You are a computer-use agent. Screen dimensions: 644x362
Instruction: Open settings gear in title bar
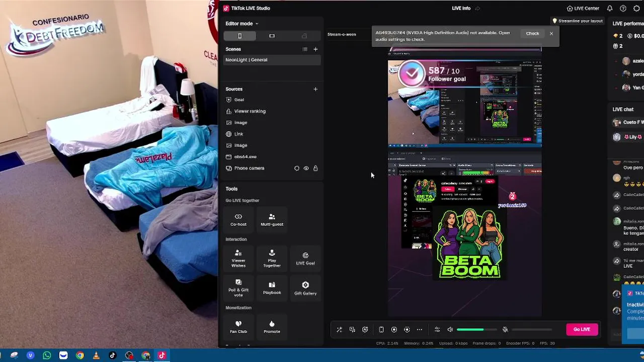pyautogui.click(x=636, y=8)
